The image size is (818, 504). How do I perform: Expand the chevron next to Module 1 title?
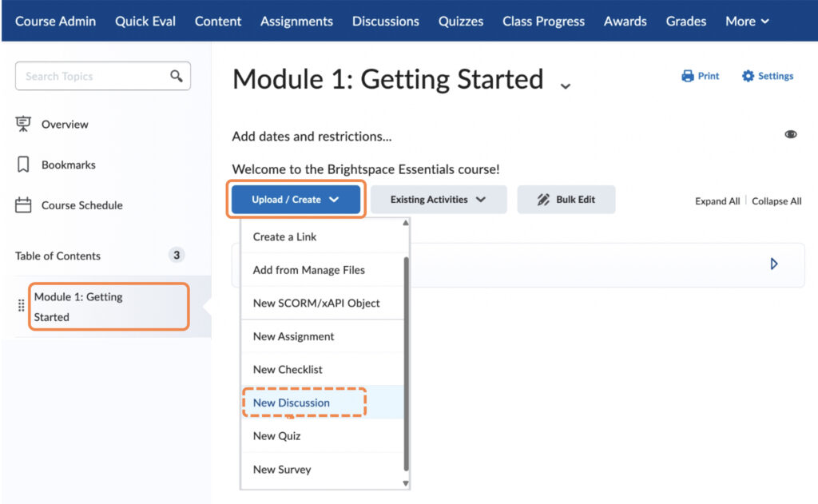click(566, 84)
